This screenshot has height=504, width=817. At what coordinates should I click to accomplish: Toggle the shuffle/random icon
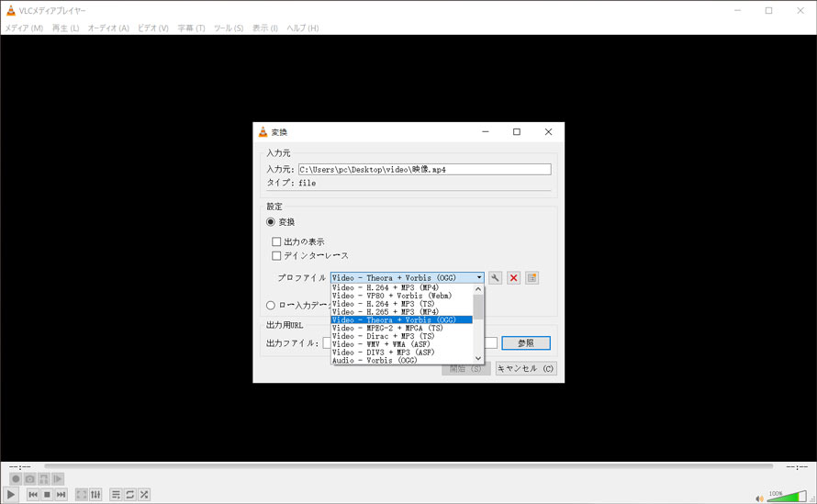(144, 494)
